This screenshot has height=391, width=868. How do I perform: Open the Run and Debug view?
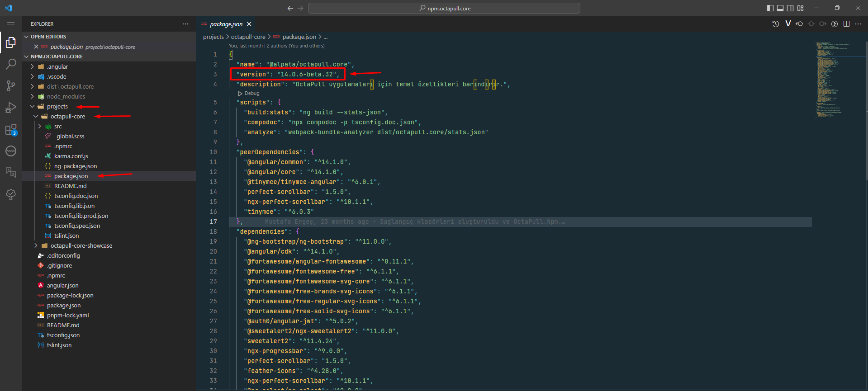(11, 108)
